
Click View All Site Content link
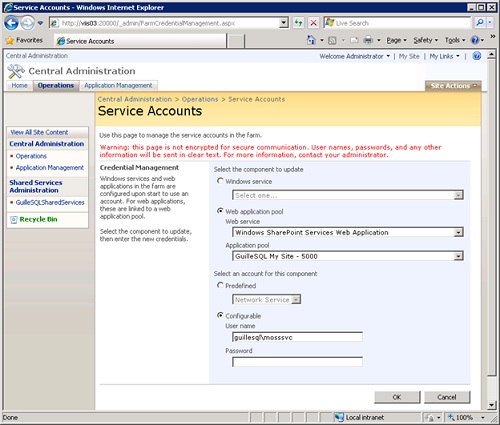pyautogui.click(x=39, y=132)
